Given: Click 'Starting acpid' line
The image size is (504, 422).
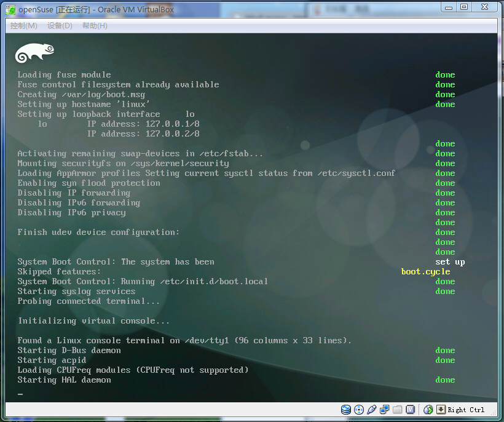Looking at the screenshot, I should point(52,360).
